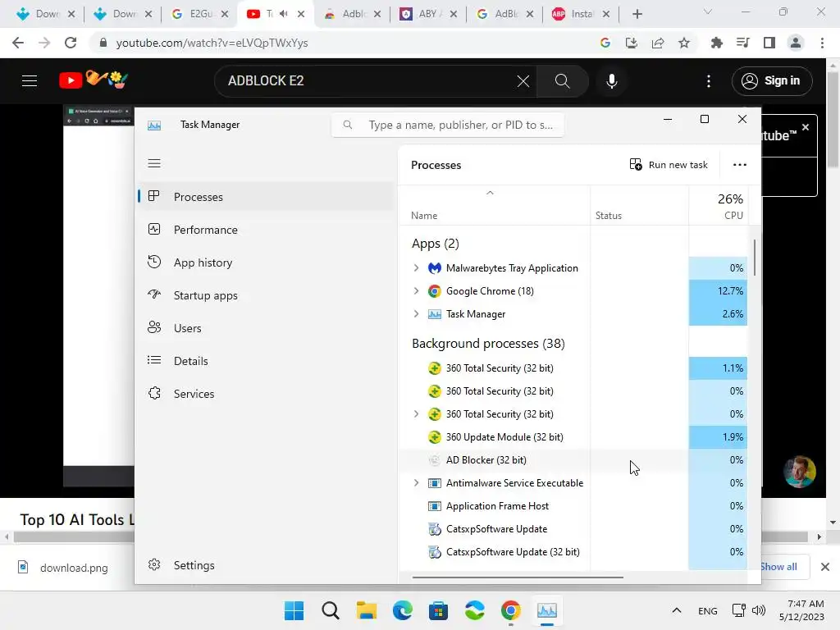This screenshot has width=840, height=630.
Task: Expand third 360 Total Security entry
Action: tap(416, 414)
